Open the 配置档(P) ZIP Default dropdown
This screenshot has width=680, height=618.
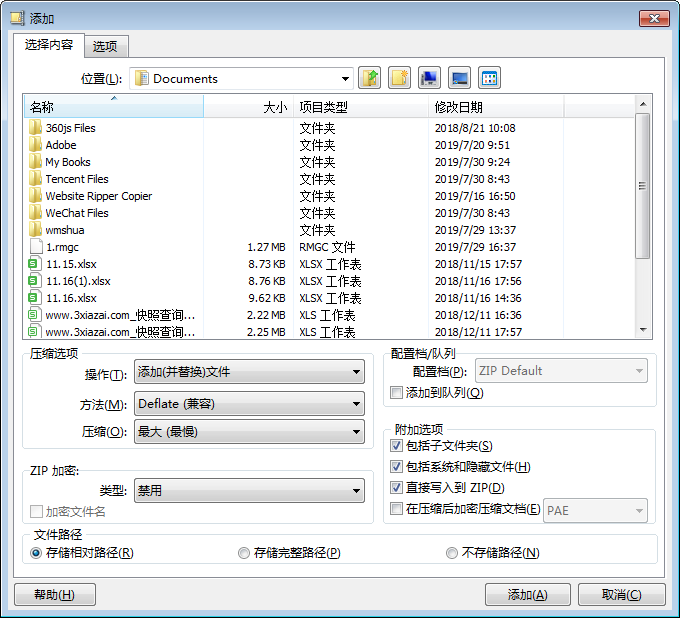point(562,371)
